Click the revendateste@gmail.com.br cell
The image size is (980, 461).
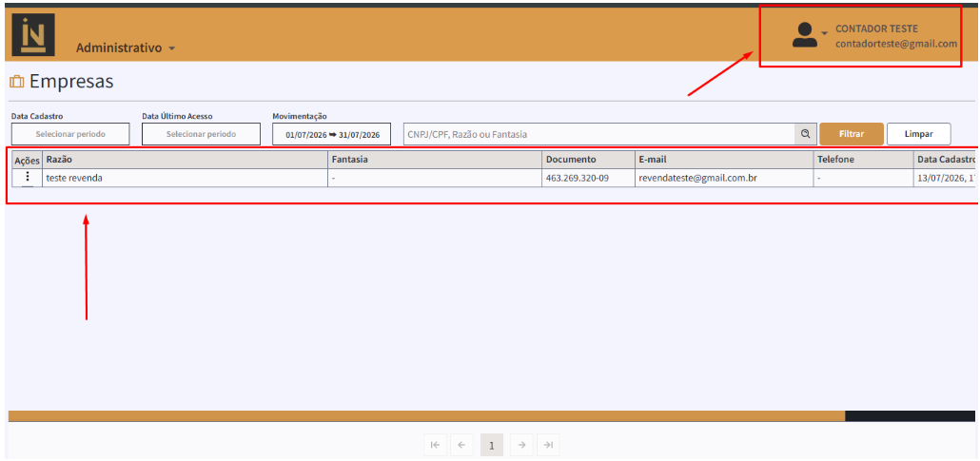tap(724, 178)
